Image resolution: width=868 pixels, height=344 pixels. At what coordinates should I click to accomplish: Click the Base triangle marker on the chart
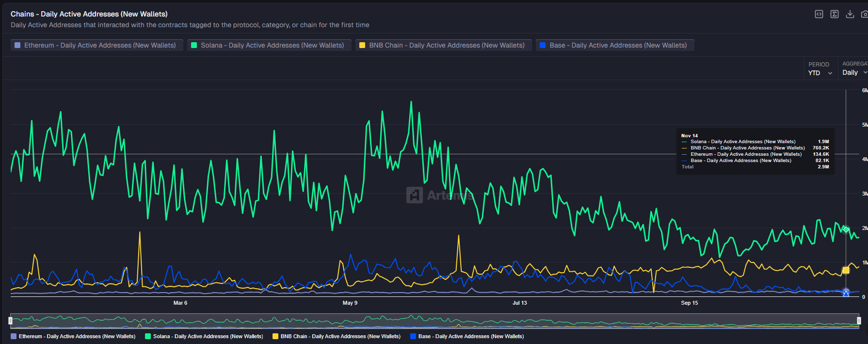point(846,293)
